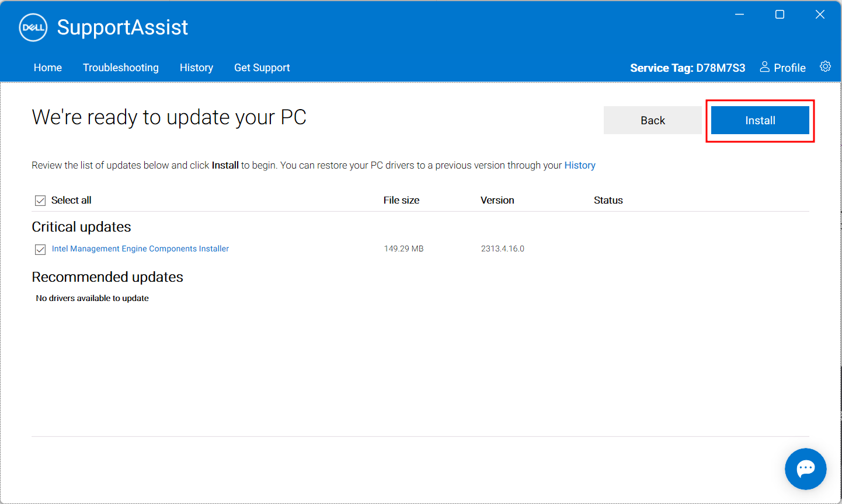Select the 2313.4.16.0 version value

(503, 249)
